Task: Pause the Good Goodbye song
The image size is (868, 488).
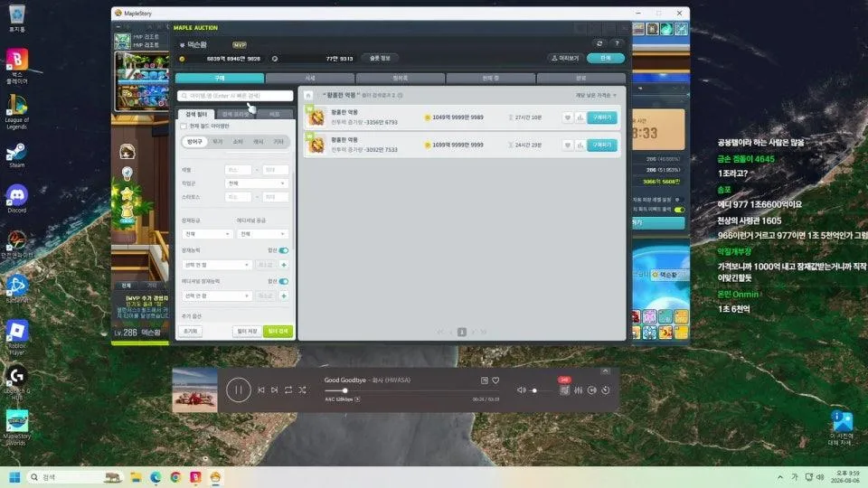Action: pyautogui.click(x=239, y=390)
